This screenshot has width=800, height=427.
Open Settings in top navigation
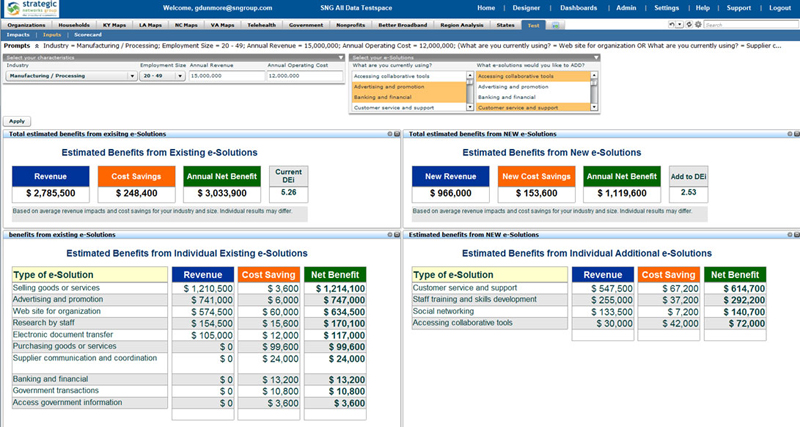coord(666,8)
